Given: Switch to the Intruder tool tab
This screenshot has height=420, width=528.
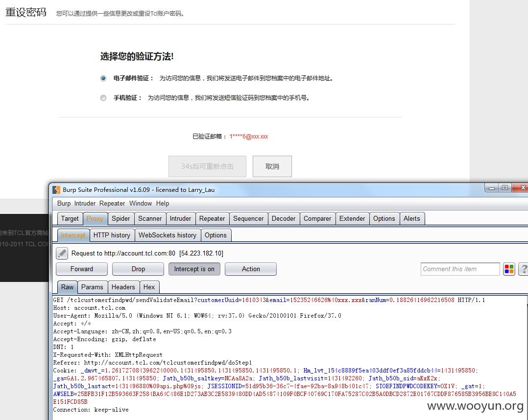Looking at the screenshot, I should coord(180,218).
